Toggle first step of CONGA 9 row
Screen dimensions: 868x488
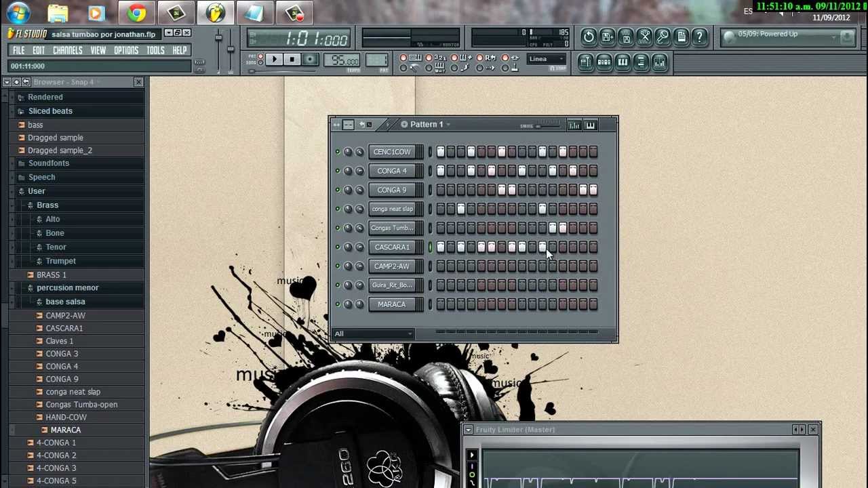(441, 190)
